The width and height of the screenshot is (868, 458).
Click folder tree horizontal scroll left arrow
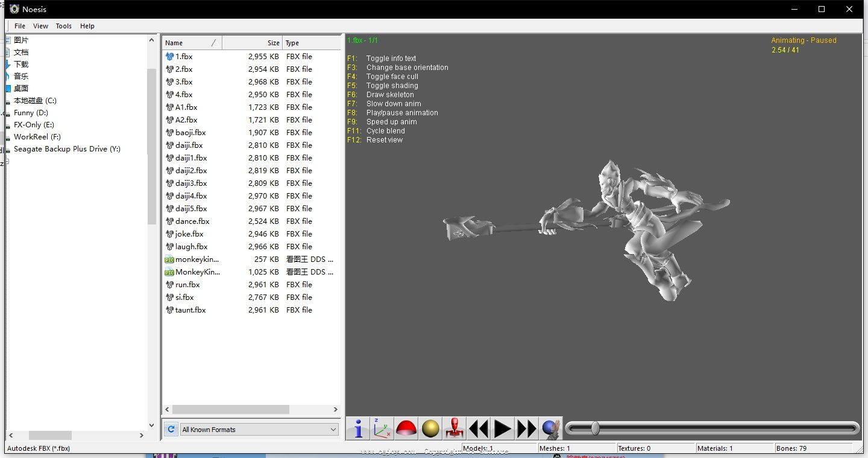[11, 435]
